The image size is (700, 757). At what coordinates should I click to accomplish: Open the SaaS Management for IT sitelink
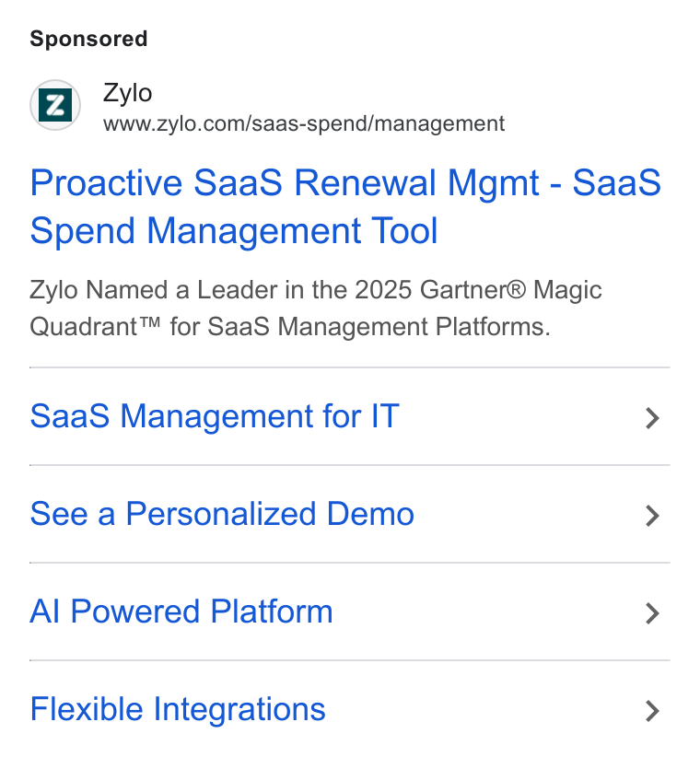[215, 416]
